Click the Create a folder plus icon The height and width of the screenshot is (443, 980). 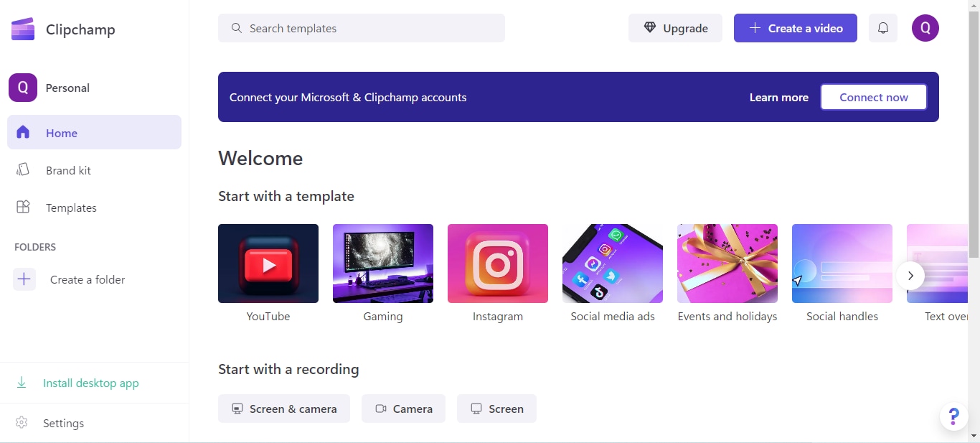pyautogui.click(x=24, y=279)
